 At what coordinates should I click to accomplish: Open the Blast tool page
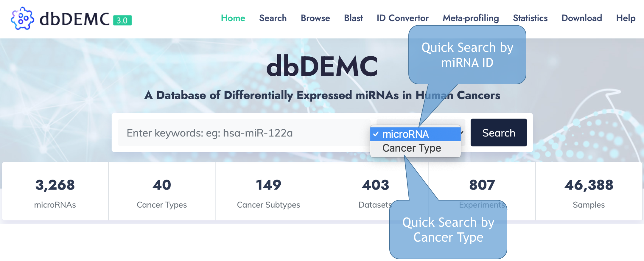pyautogui.click(x=353, y=18)
